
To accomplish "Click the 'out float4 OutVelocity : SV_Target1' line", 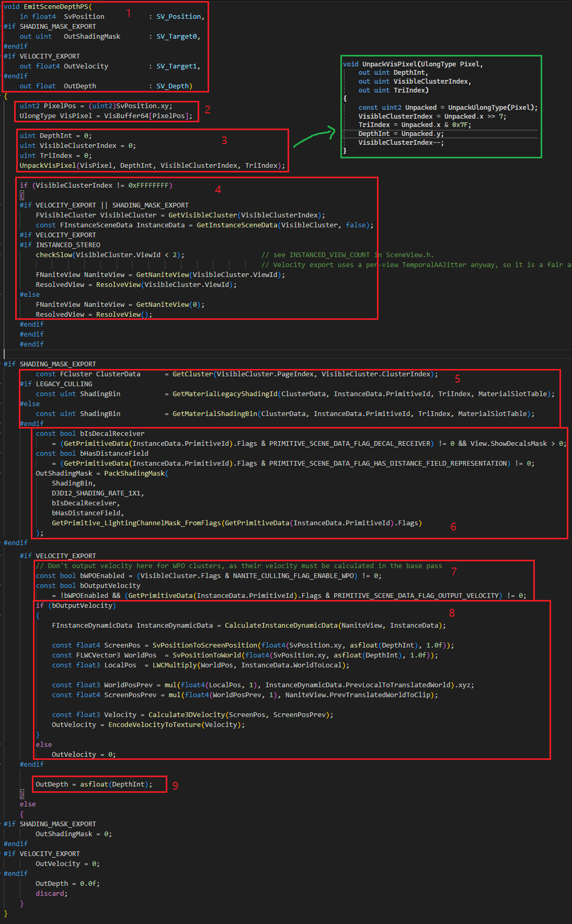I will [110, 66].
